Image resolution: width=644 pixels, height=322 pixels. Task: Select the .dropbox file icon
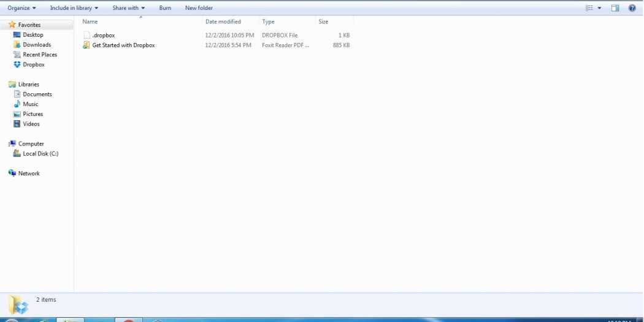pos(86,36)
